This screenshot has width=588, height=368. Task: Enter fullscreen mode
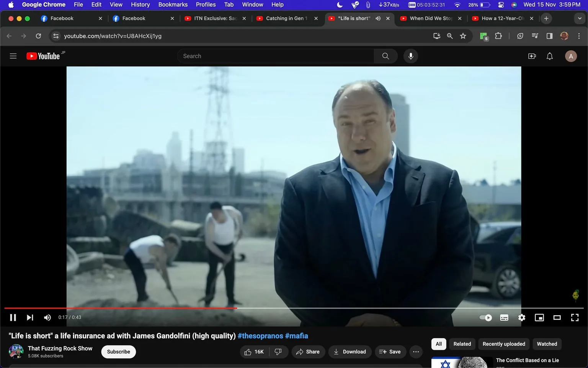[x=575, y=317]
